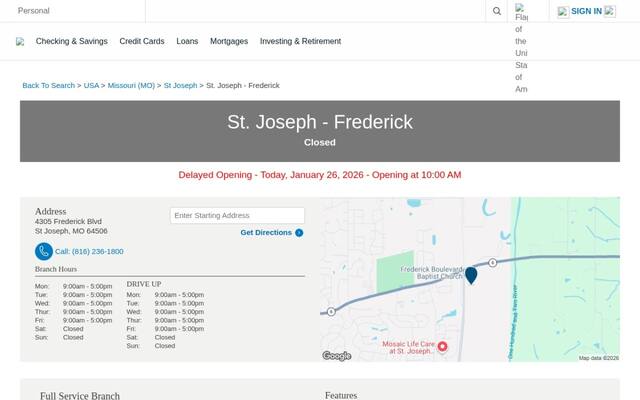
Task: Click St Joseph, MO 64506 address line
Action: (71, 231)
